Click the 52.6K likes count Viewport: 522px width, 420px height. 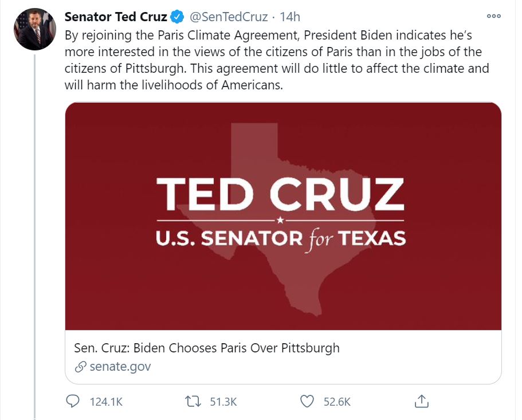point(337,402)
